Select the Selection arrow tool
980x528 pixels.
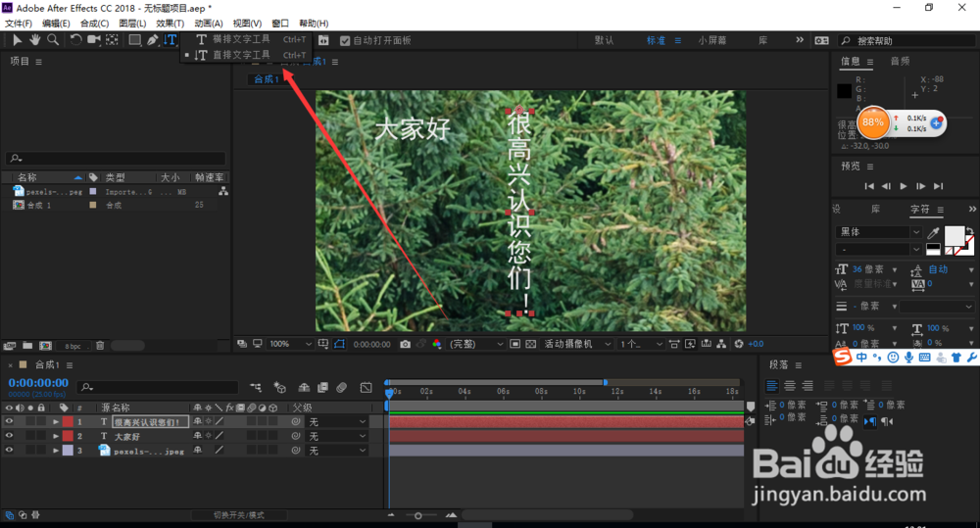pos(17,40)
